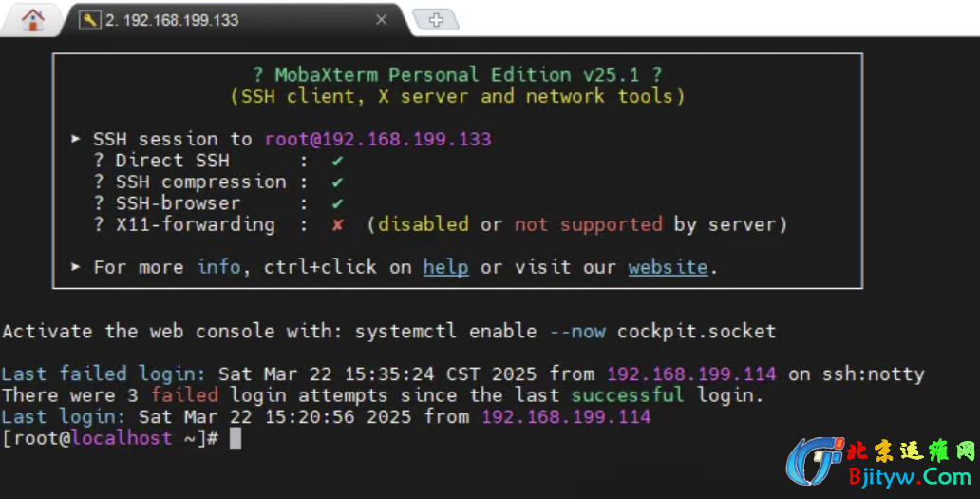This screenshot has width=980, height=499.
Task: Open the Home tab icon
Action: point(32,19)
